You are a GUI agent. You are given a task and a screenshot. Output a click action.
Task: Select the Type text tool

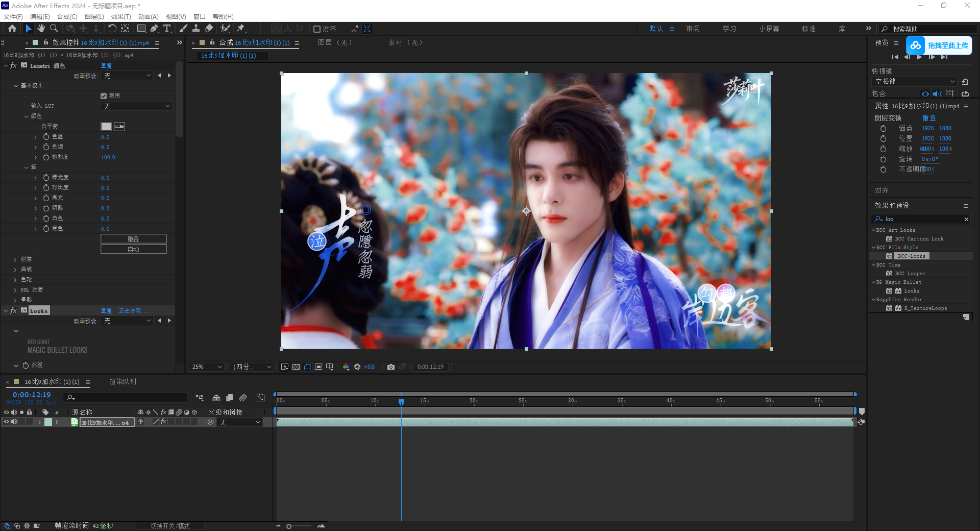tap(167, 29)
